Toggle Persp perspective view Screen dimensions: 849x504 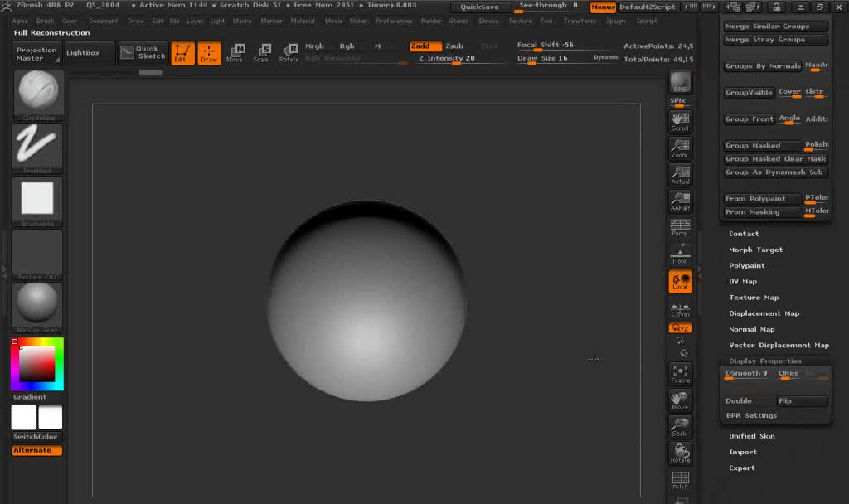680,227
